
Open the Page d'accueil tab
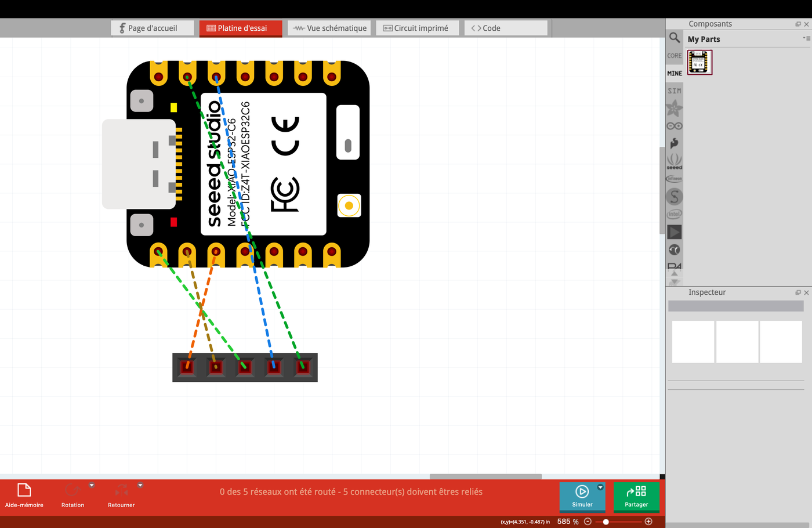tap(153, 28)
